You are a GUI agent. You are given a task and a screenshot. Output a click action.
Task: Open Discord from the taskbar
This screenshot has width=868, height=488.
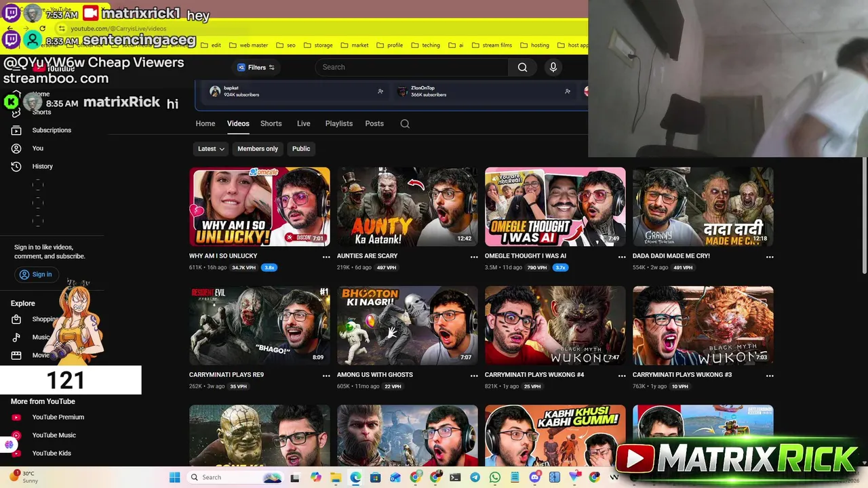[x=535, y=477]
